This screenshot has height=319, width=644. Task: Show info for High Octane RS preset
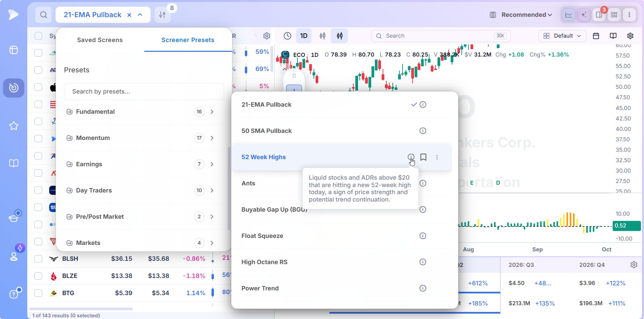click(x=423, y=262)
